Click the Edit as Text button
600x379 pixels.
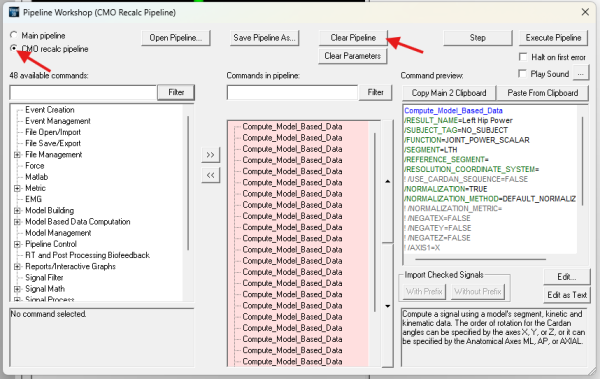pyautogui.click(x=567, y=295)
